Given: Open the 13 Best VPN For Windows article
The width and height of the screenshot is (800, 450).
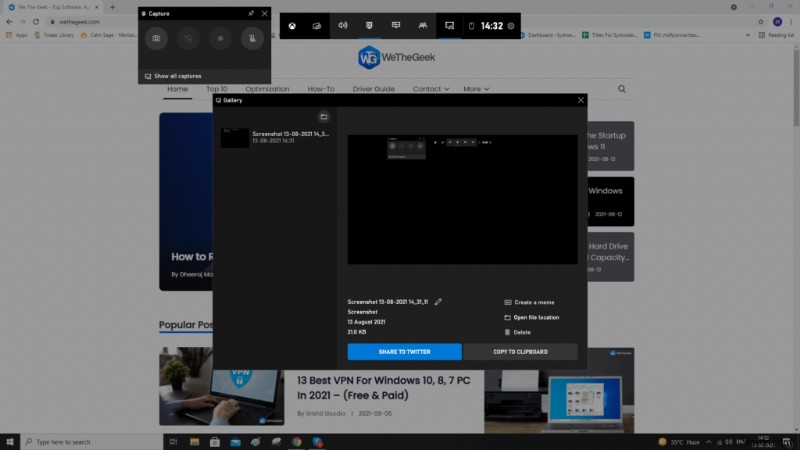Looking at the screenshot, I should tap(384, 388).
